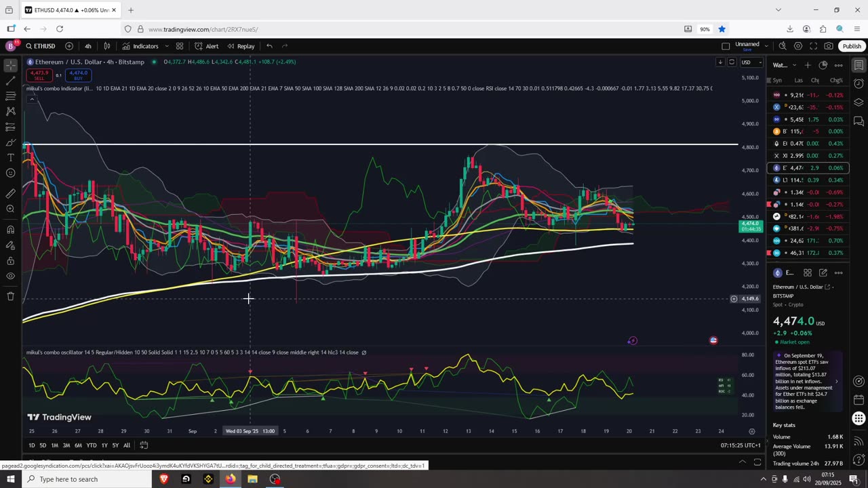Screen dimensions: 868x488
Task: Open the Watchlist panel sidebar icon
Action: click(x=859, y=65)
